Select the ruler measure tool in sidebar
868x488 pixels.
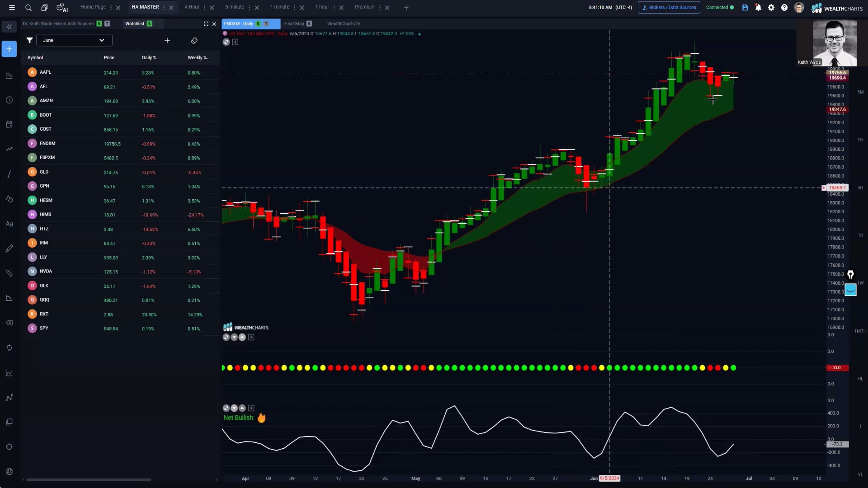click(9, 273)
